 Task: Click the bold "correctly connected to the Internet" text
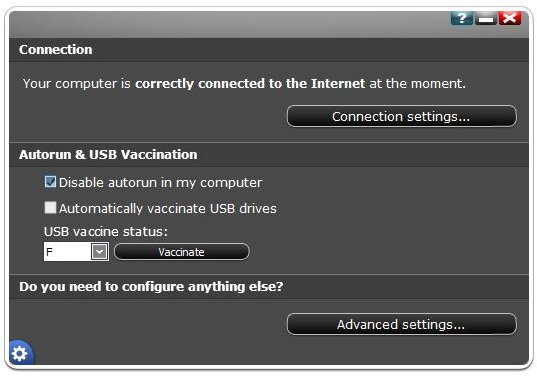[250, 84]
